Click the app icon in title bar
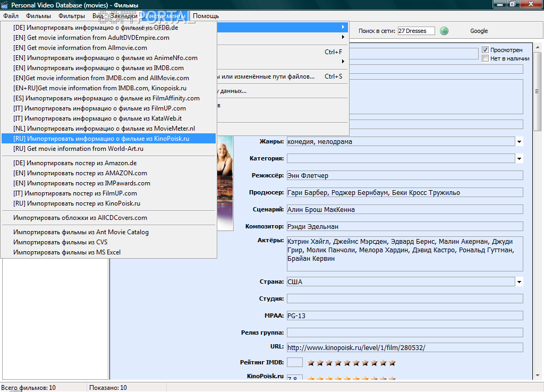 point(4,5)
